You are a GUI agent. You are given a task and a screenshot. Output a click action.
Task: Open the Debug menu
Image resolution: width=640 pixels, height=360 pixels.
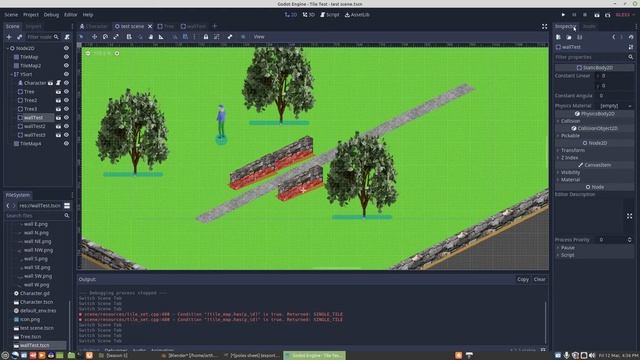(x=51, y=15)
